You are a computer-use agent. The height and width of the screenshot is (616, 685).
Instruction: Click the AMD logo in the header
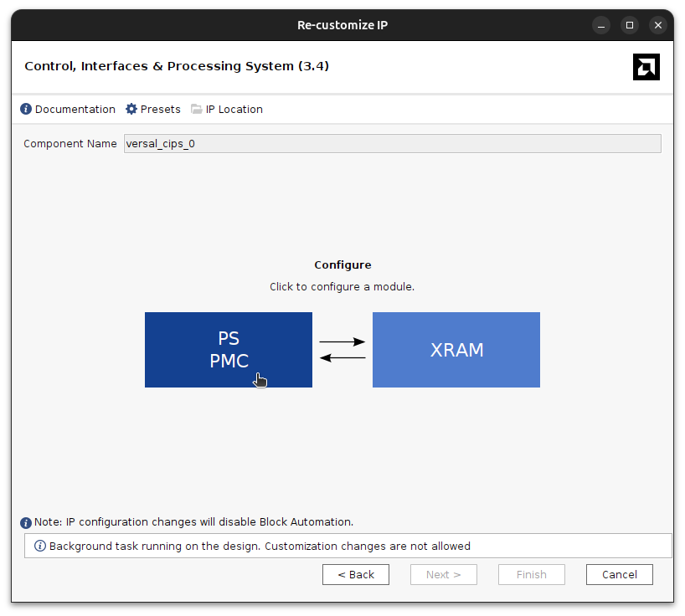[x=646, y=66]
